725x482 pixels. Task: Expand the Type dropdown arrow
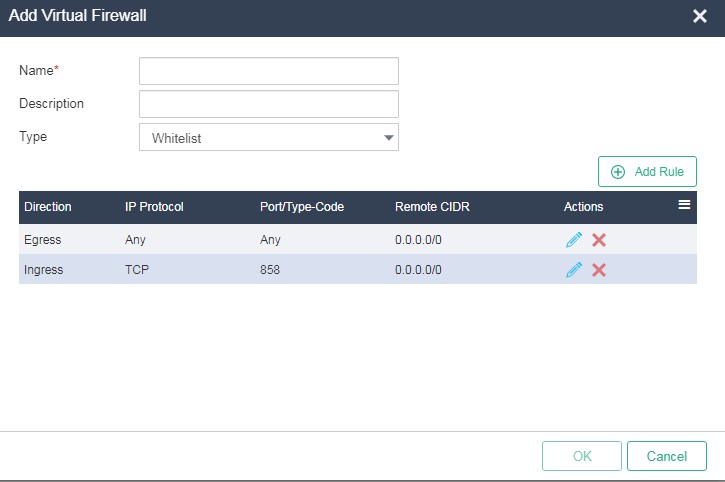point(388,137)
